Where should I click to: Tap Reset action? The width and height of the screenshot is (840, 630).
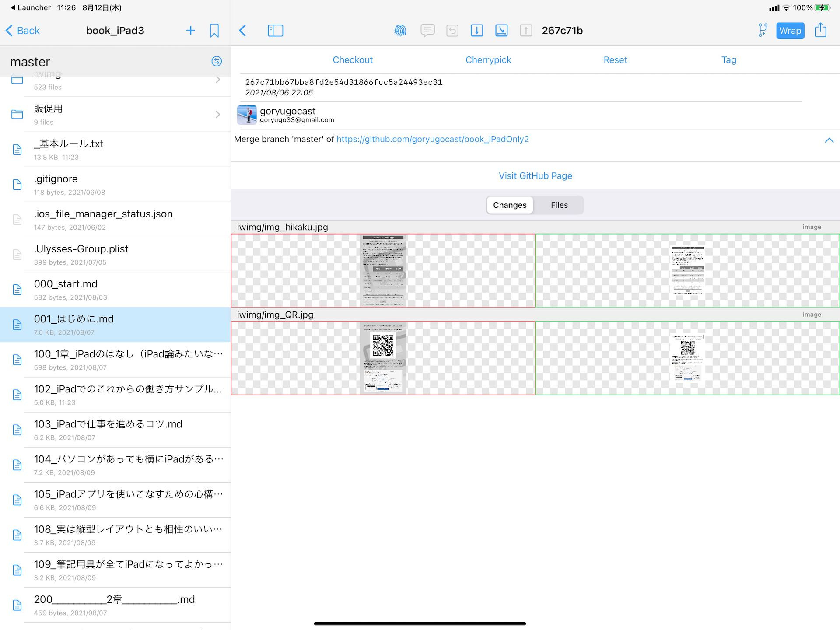coord(615,60)
